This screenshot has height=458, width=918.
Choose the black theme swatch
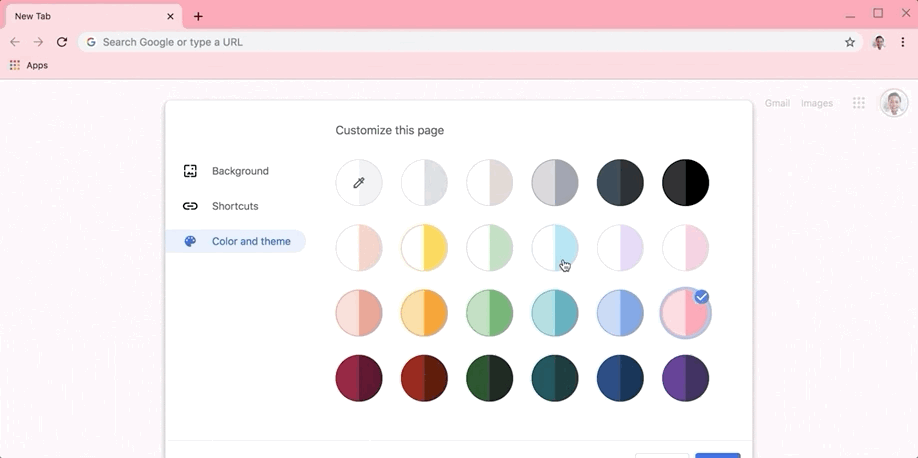coord(686,183)
